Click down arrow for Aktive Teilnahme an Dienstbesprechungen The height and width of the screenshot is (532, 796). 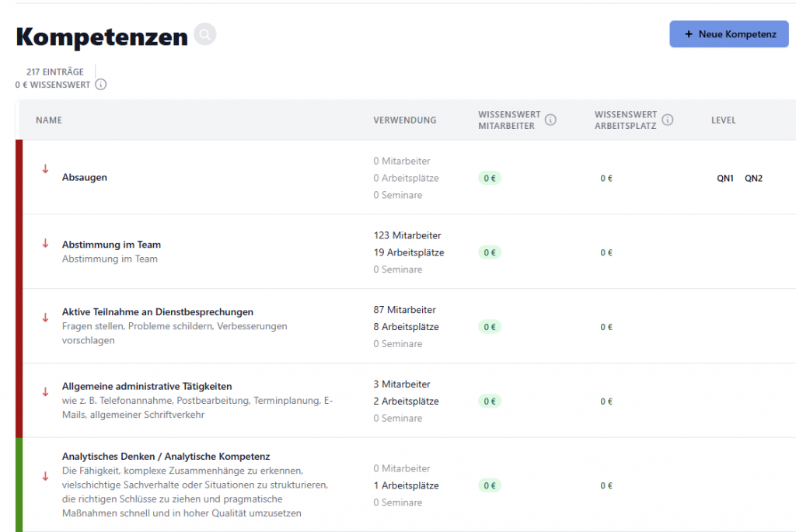45,318
